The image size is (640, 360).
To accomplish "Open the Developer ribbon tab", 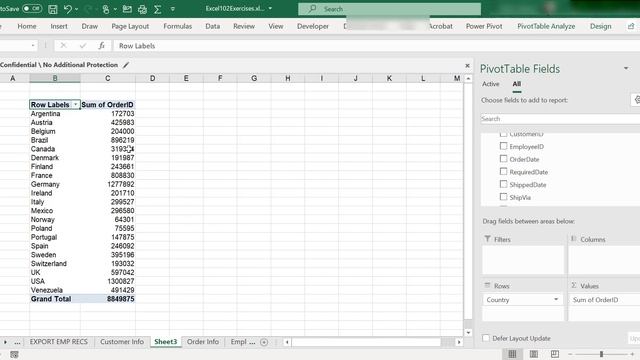I will (313, 26).
